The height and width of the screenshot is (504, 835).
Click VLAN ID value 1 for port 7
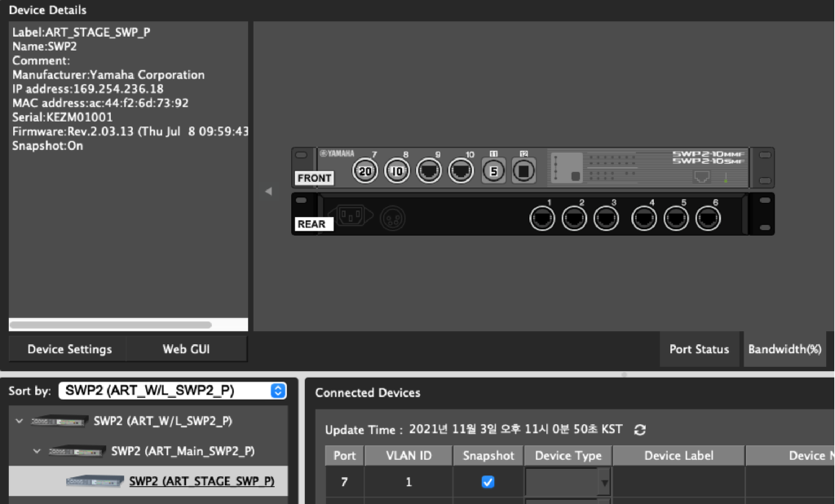409,482
